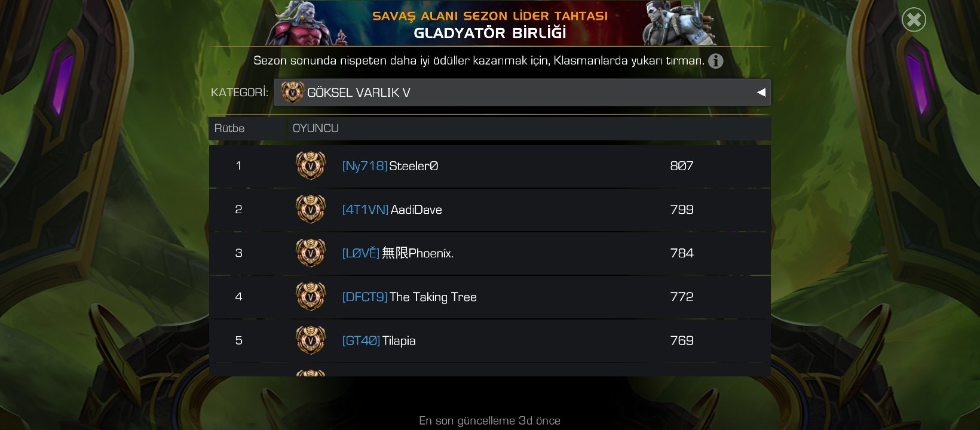
Task: Open the [Ny718] alliance tag link
Action: click(x=365, y=166)
